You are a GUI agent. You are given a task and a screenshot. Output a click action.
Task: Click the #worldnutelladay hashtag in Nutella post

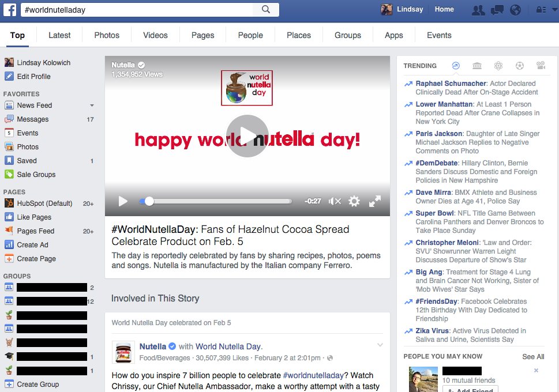pos(313,375)
